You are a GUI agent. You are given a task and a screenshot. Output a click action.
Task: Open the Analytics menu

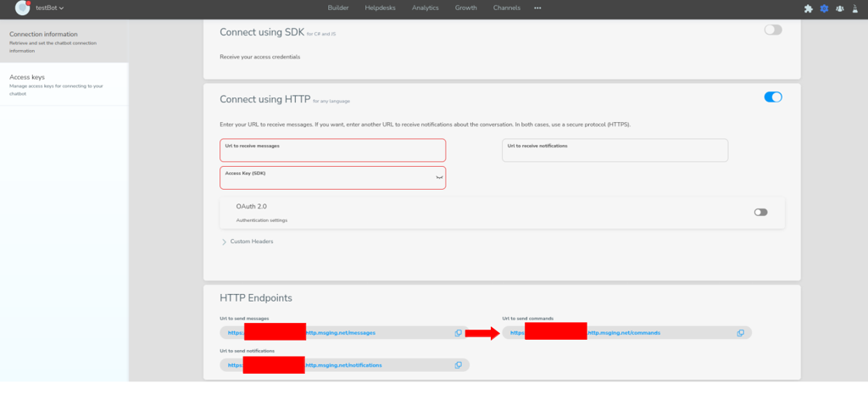click(426, 8)
